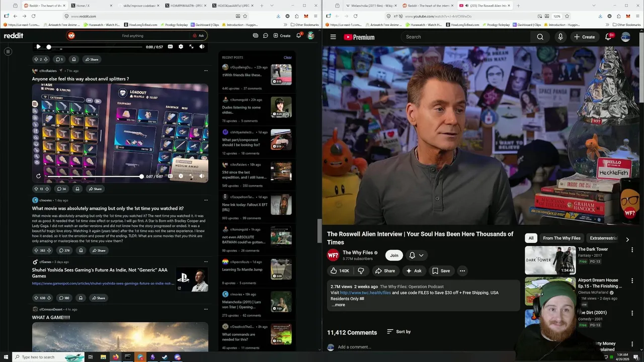Downvote the anvil splitters post
The width and height of the screenshot is (644, 362).
click(x=47, y=189)
